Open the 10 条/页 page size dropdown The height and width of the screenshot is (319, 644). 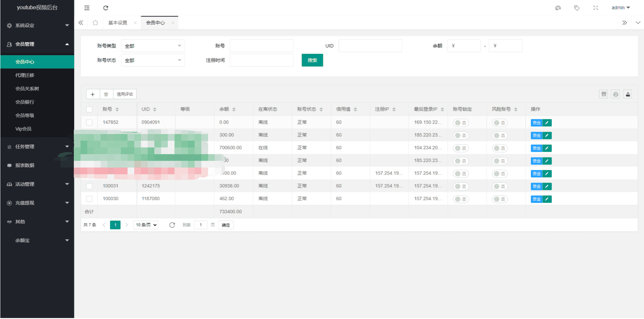pos(146,225)
